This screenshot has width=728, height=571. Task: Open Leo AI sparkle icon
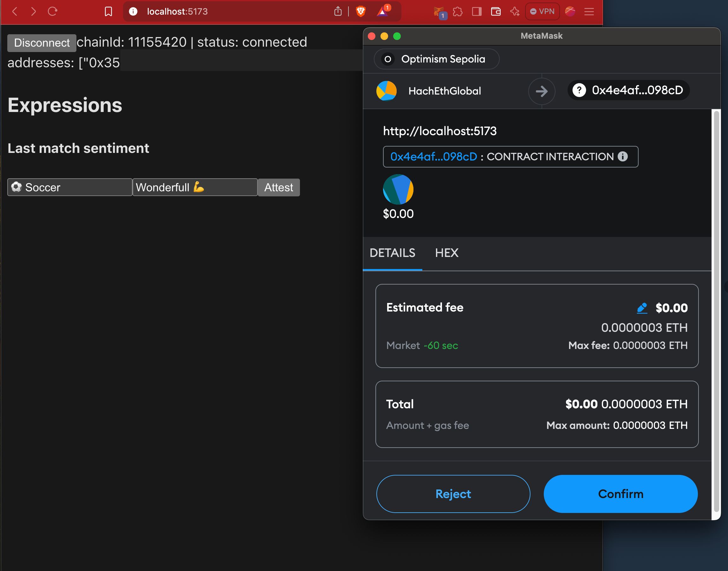[515, 12]
